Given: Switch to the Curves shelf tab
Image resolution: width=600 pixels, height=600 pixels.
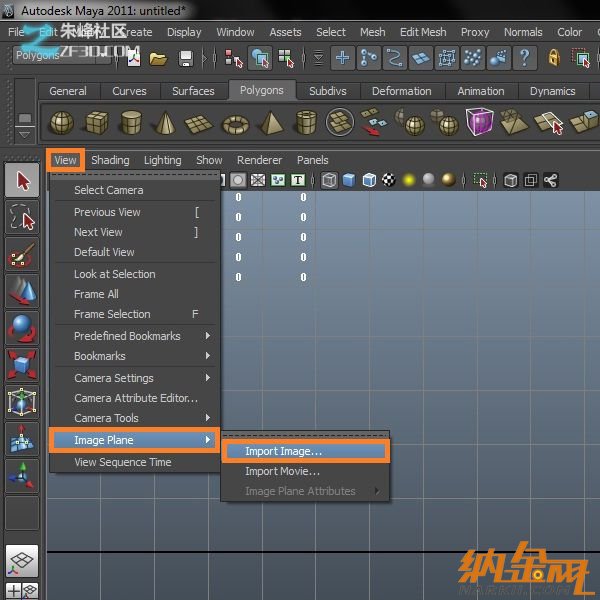Looking at the screenshot, I should pyautogui.click(x=129, y=91).
